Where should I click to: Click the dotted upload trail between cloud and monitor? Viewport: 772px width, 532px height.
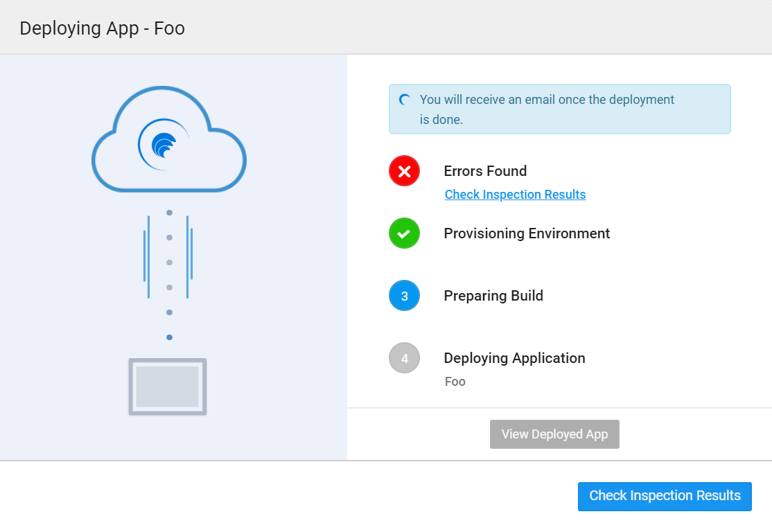click(x=169, y=275)
